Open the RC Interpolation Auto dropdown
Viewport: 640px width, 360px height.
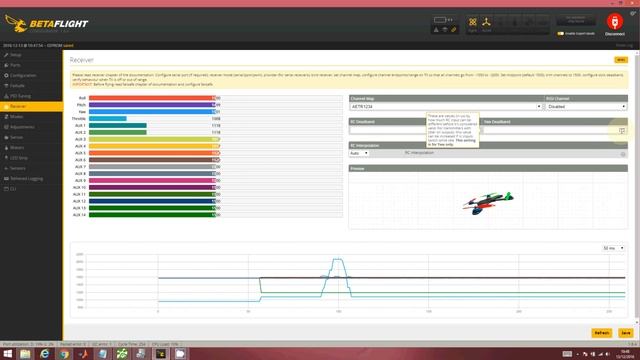point(359,153)
